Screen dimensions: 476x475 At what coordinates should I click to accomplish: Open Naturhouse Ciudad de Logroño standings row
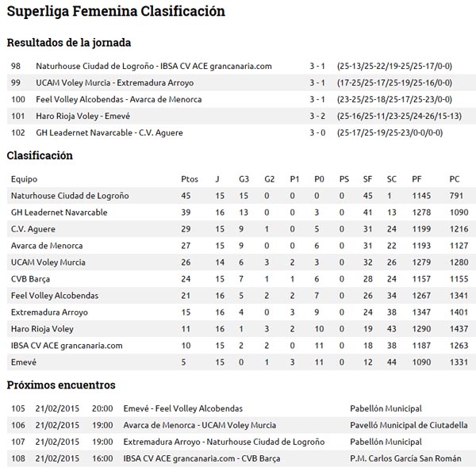click(70, 196)
